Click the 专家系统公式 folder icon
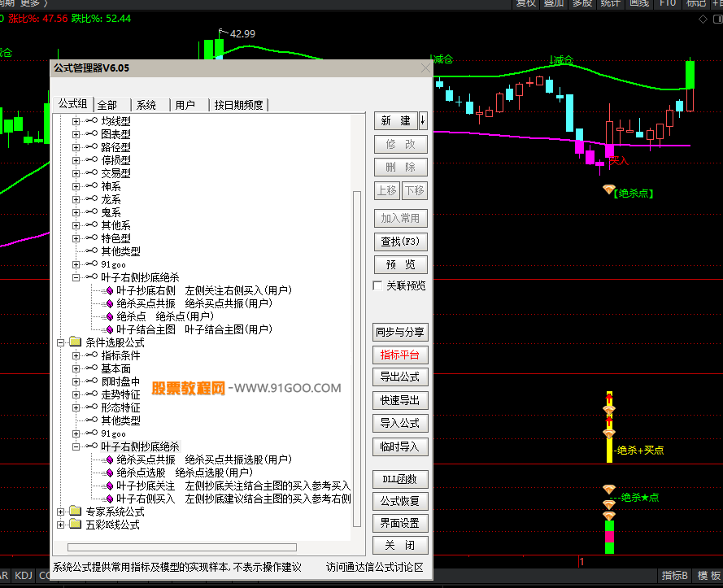 75,511
